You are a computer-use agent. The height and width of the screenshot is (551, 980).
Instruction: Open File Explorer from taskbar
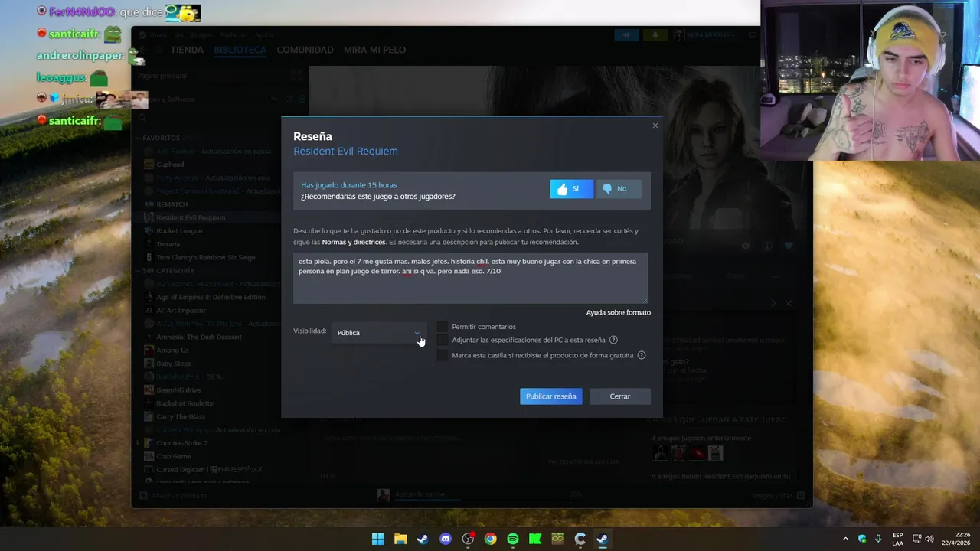(400, 539)
